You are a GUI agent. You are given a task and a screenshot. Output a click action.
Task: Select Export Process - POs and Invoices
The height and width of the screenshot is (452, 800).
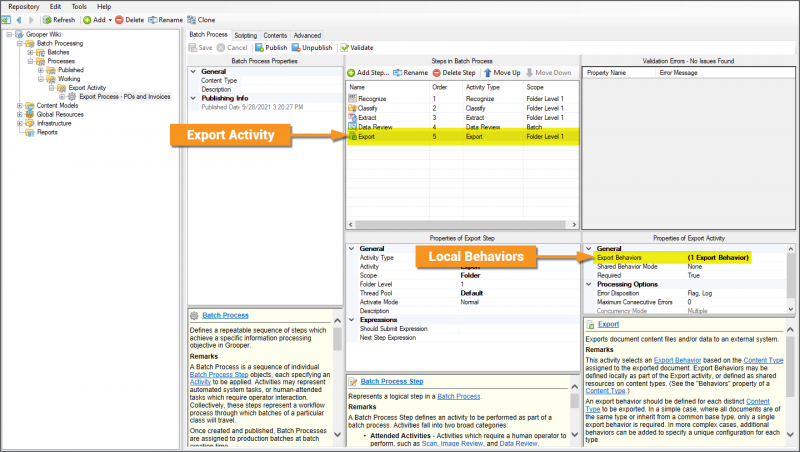click(x=124, y=96)
